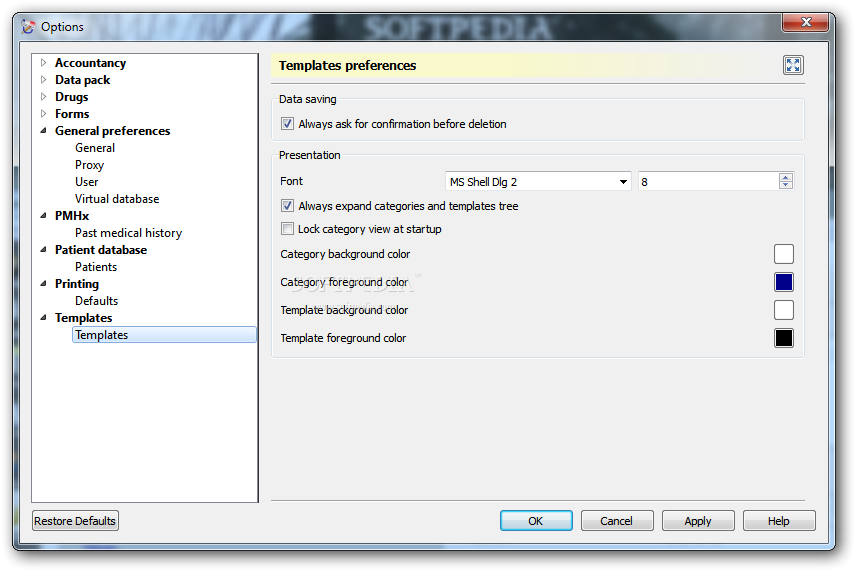Screen dimensions: 856x571
Task: Collapse the Templates parent node arrow
Action: point(44,317)
